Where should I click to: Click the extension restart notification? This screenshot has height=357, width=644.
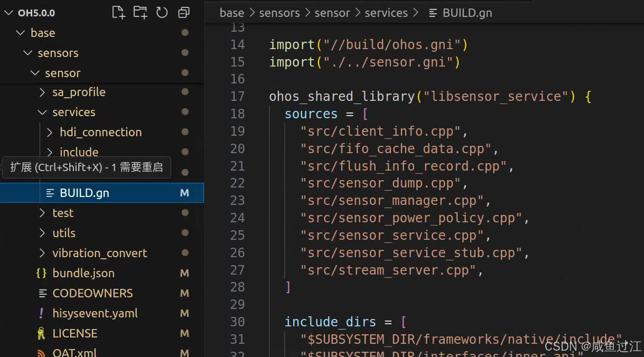[86, 167]
